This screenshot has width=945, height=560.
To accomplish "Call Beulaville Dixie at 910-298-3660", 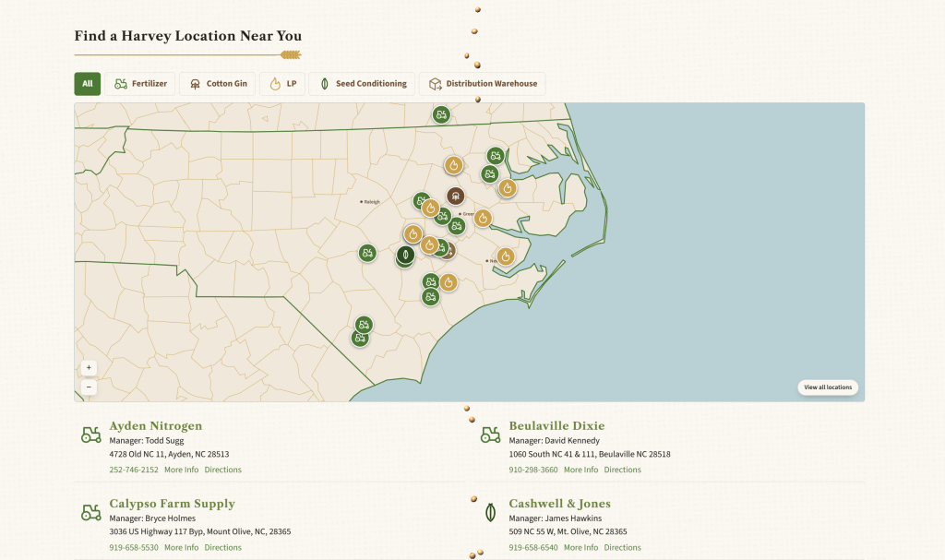I will click(533, 470).
